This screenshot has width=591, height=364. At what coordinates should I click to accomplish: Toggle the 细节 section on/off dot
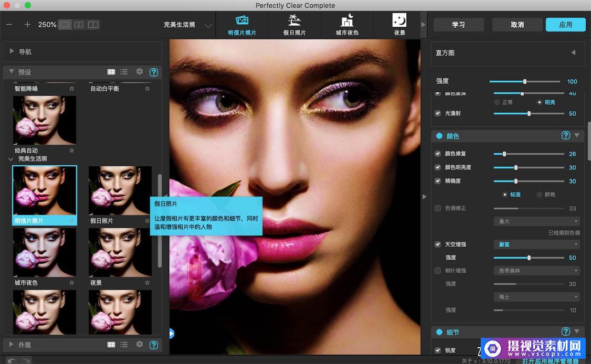point(439,332)
